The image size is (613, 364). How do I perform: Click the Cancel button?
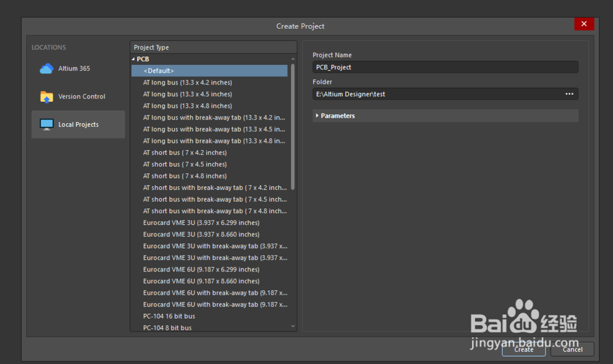tap(573, 349)
